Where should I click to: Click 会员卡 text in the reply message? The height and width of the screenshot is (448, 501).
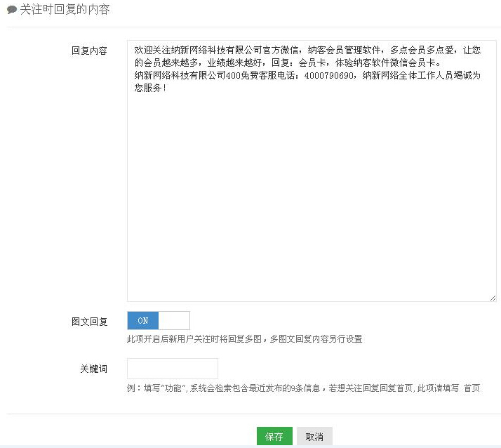312,63
